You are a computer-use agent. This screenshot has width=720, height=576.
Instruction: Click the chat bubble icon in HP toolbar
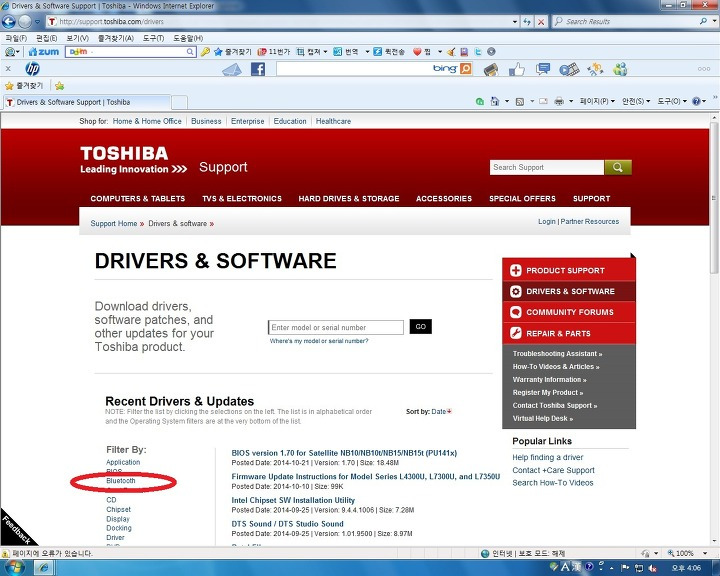[x=543, y=69]
